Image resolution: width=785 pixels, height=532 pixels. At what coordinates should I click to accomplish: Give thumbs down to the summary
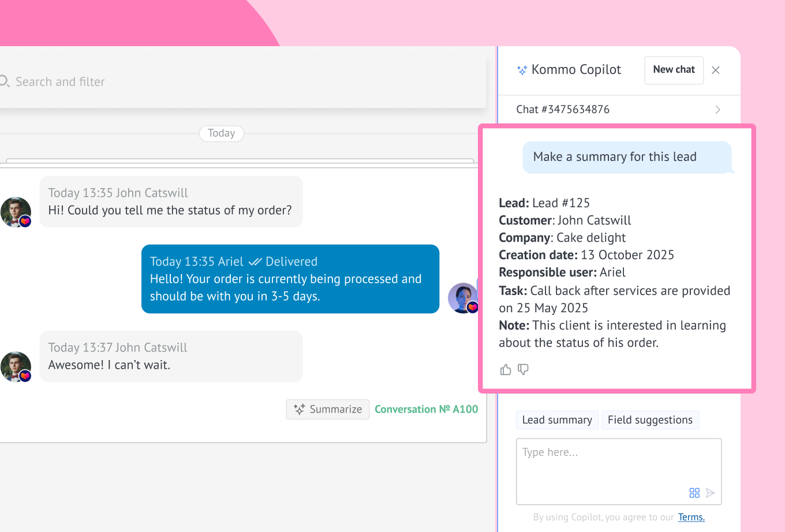tap(523, 369)
